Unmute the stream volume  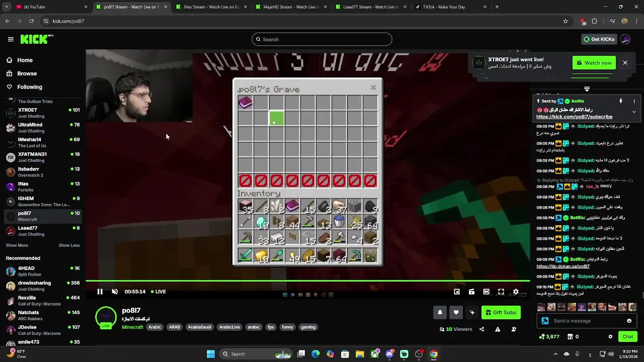115,292
